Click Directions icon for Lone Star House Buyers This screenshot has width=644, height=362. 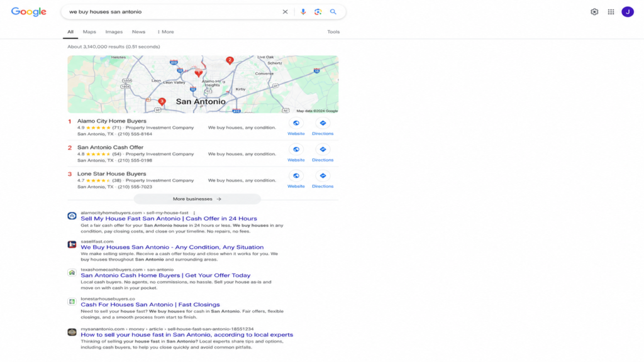pos(323,176)
